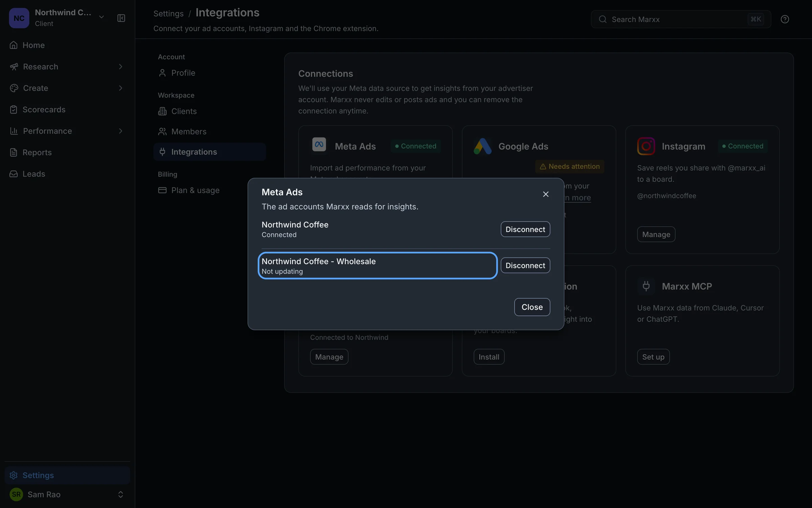Image resolution: width=812 pixels, height=508 pixels.
Task: Open Leads in the sidebar
Action: point(67,174)
